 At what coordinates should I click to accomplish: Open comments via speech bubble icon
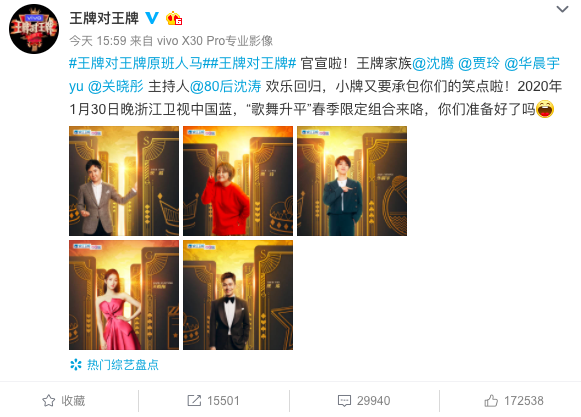pyautogui.click(x=344, y=401)
